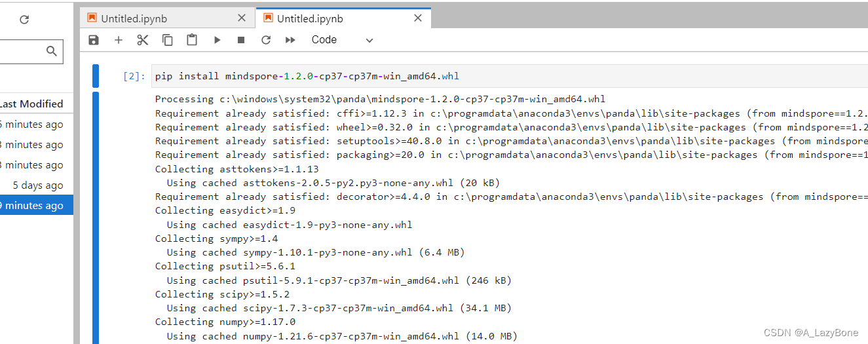
Task: Click the cached scipy-1.7.3 wheel line
Action: [x=339, y=308]
